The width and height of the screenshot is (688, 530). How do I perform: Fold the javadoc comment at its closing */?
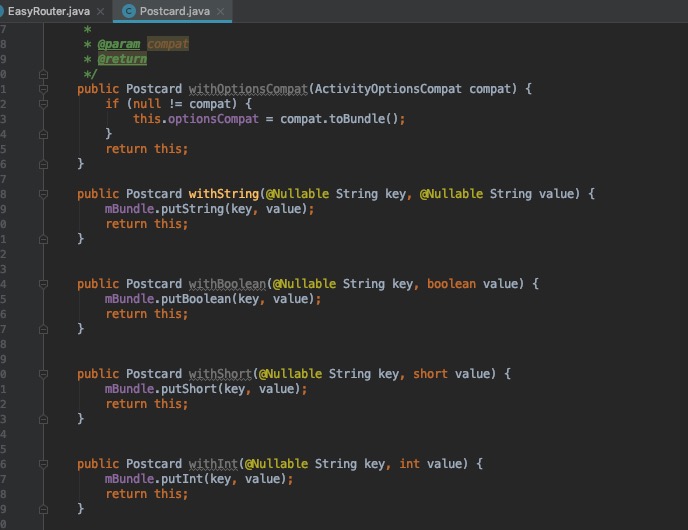click(x=43, y=74)
